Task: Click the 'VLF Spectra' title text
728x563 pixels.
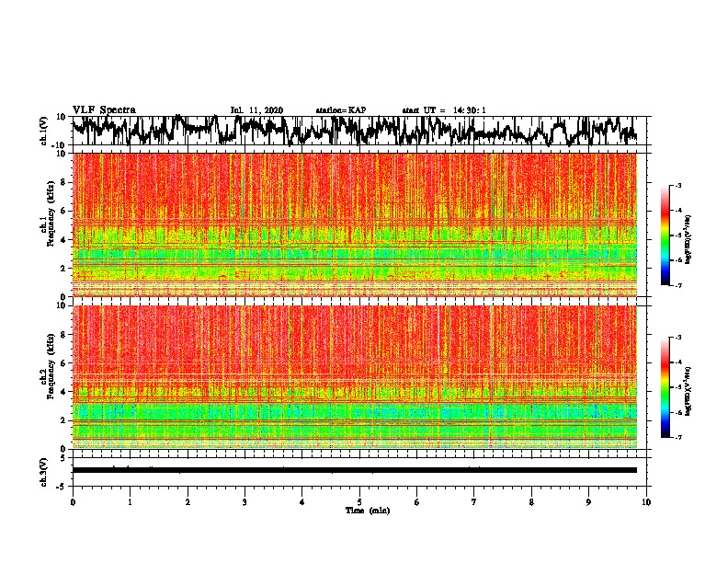Action: (x=104, y=110)
